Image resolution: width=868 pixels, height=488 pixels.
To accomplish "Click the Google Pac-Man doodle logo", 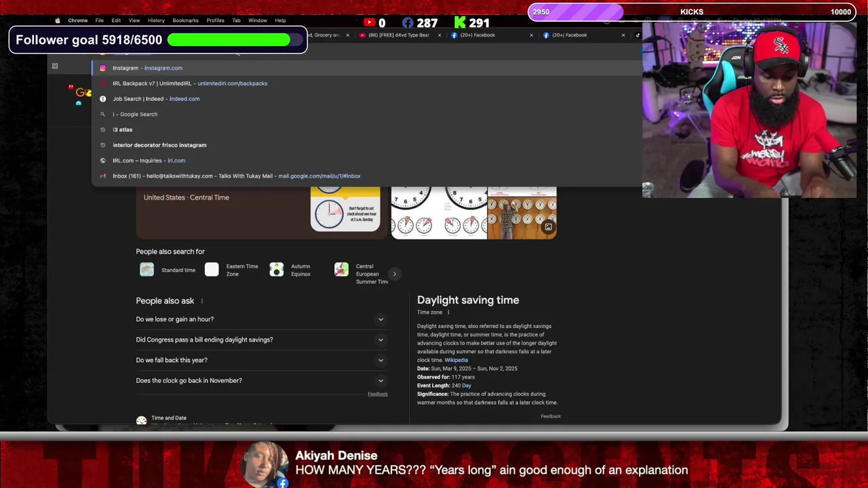I will click(x=81, y=94).
